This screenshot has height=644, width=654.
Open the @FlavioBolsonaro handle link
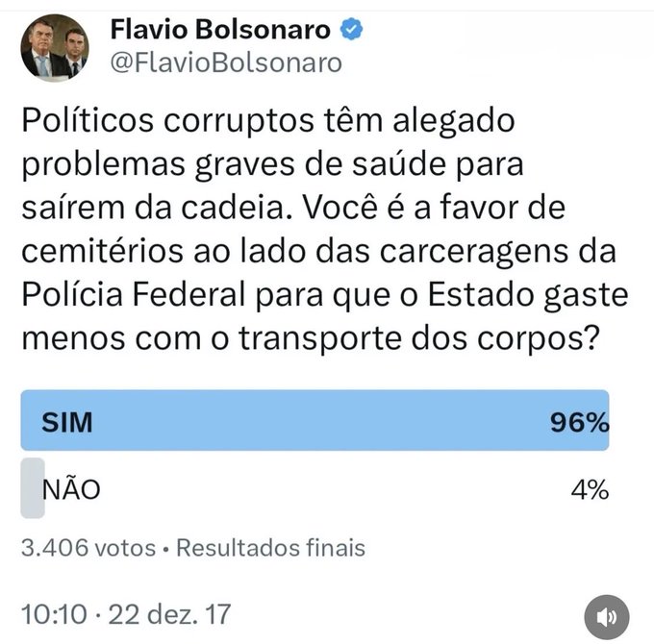click(226, 63)
